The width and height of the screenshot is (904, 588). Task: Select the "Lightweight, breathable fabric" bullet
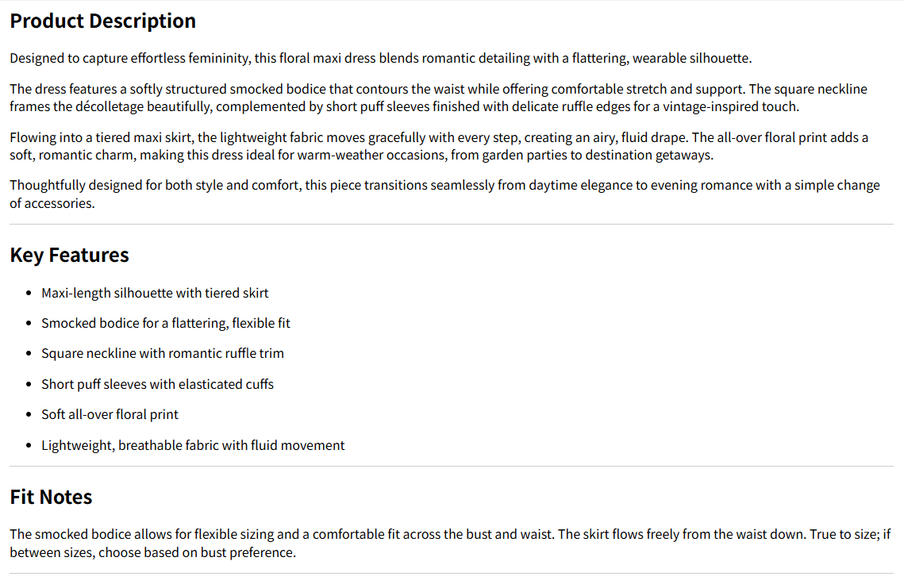[193, 446]
